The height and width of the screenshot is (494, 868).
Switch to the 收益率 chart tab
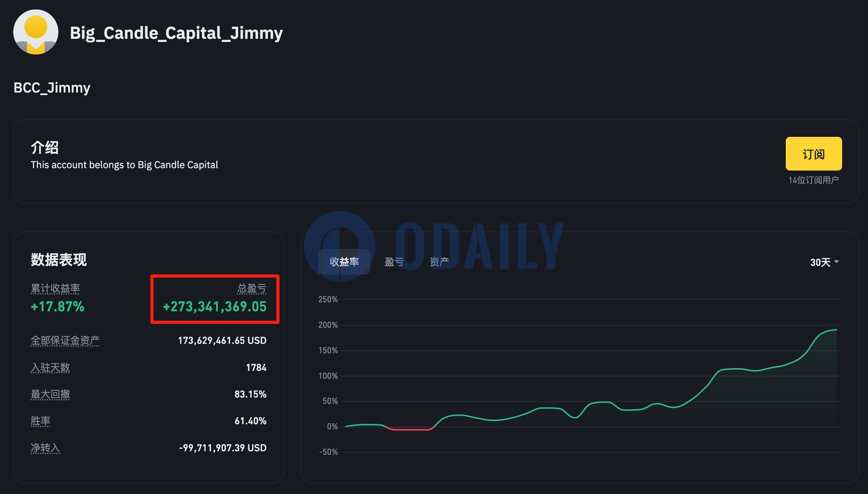click(344, 262)
